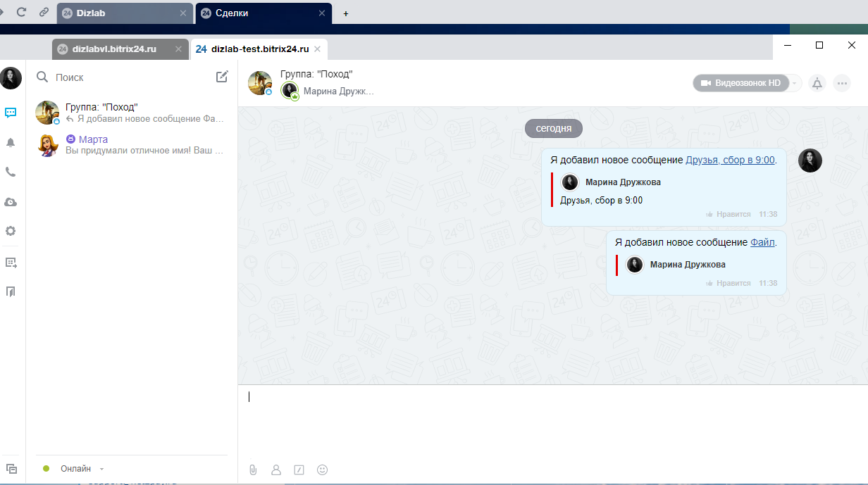Switch to the Dizlab browser tab
The image size is (868, 485).
124,13
